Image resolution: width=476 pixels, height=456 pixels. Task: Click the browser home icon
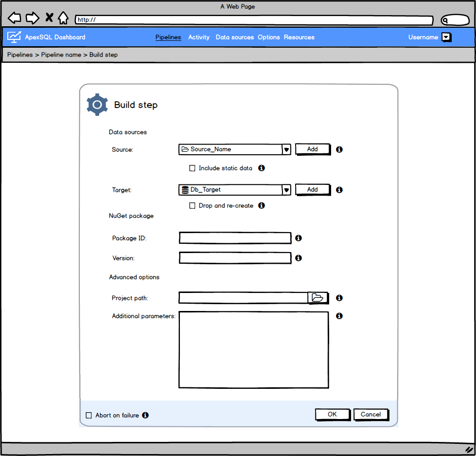[x=63, y=18]
